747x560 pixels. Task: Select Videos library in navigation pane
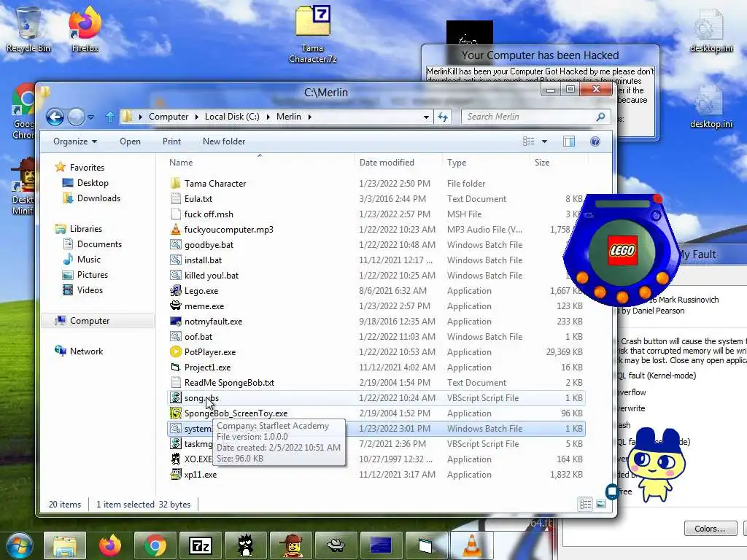[90, 290]
